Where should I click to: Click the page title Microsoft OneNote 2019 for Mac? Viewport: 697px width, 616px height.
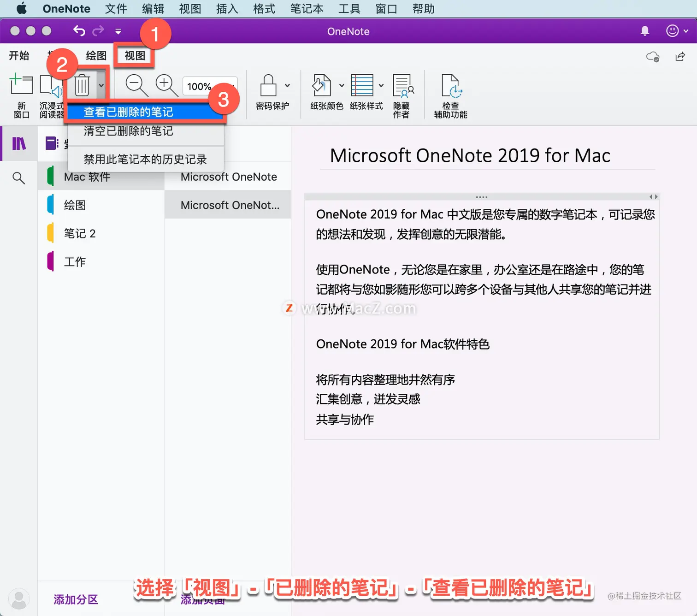point(470,156)
